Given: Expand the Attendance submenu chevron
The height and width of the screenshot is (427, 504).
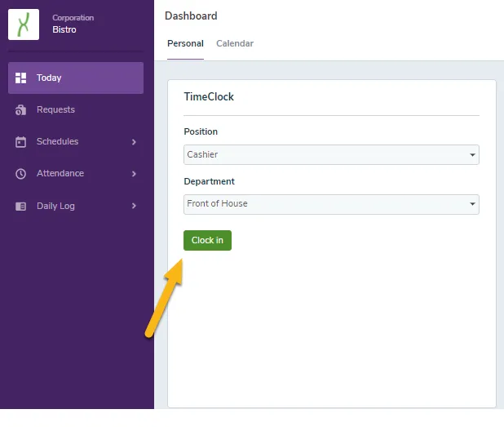Looking at the screenshot, I should pos(134,174).
